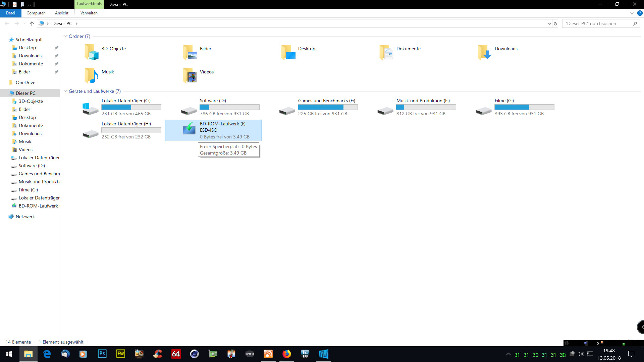Viewport: 644px width, 362px height.
Task: Collapse the Ordner (7) group
Action: 66,36
